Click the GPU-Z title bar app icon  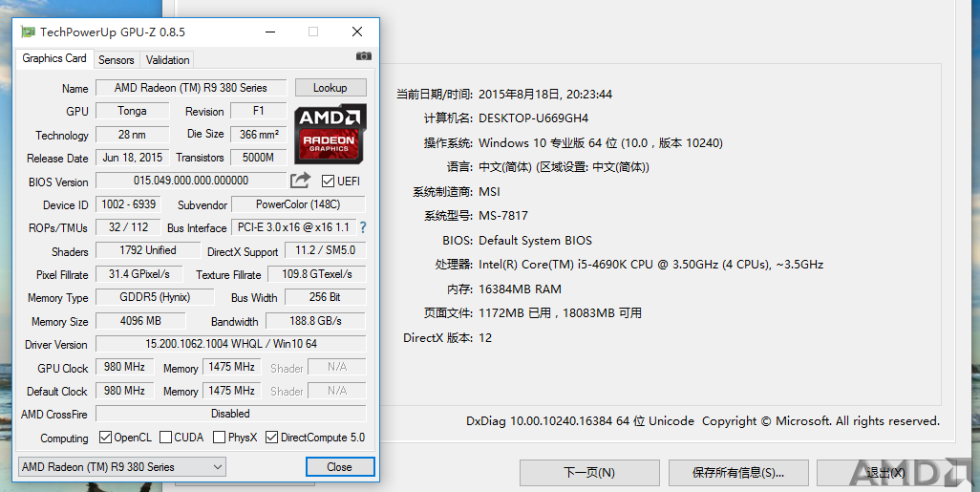28,32
